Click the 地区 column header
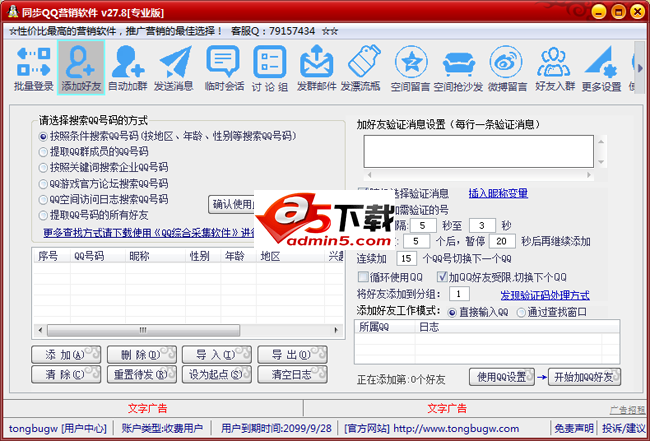Viewport: 650px width, 441px height. [x=290, y=257]
